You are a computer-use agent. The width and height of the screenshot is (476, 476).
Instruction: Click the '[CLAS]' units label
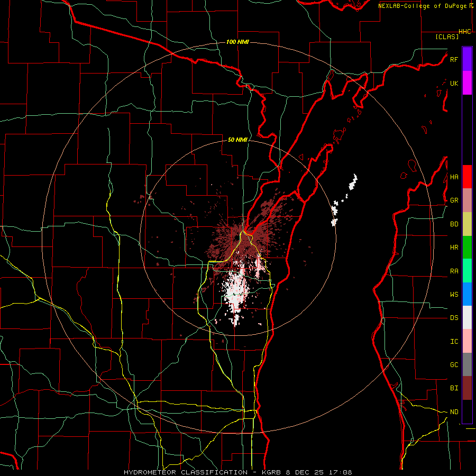click(447, 36)
